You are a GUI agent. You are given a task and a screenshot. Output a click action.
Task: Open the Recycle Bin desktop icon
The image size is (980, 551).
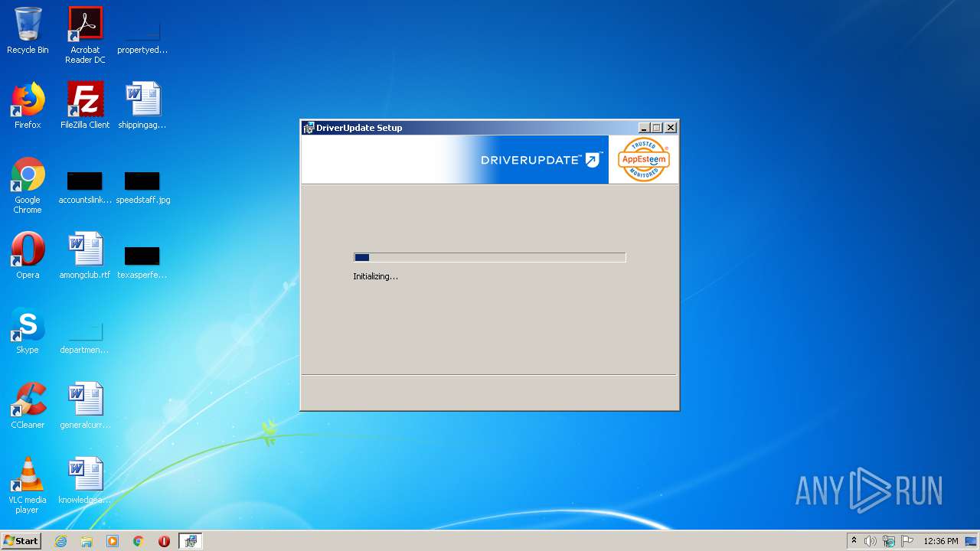pos(28,31)
